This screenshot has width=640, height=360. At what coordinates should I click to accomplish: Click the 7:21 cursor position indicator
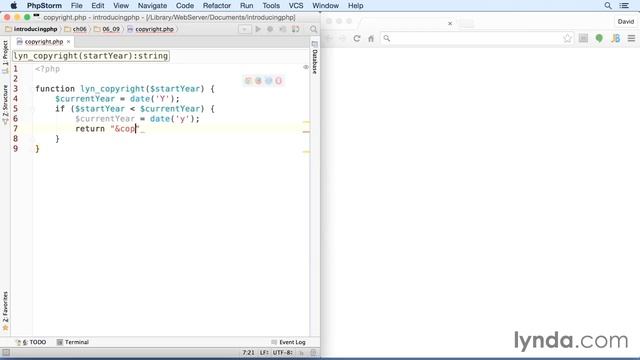pos(249,353)
